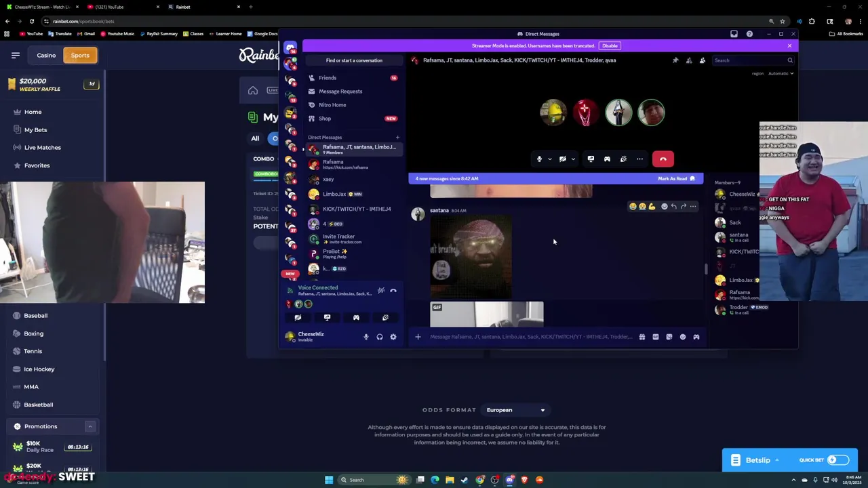Click Windows taskbar Search box
Viewport: 868px width, 488px height.
[x=374, y=480]
